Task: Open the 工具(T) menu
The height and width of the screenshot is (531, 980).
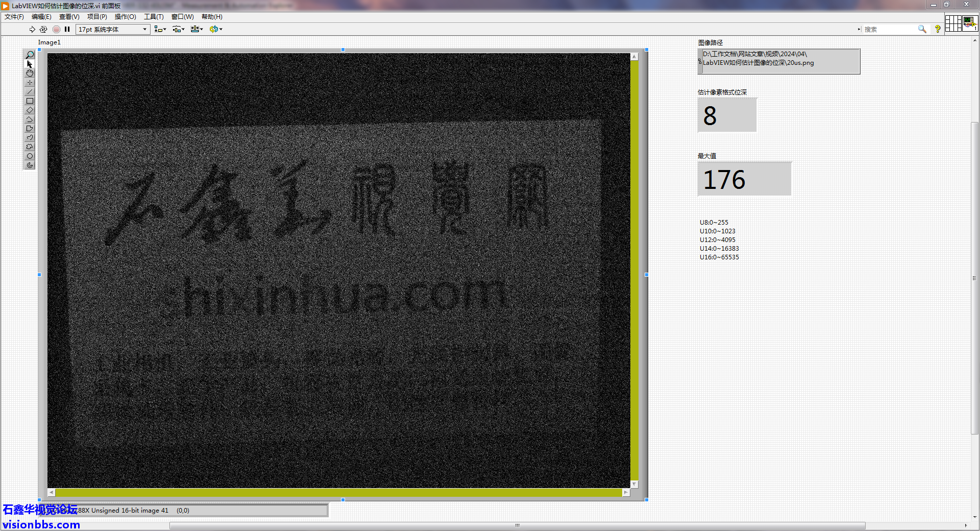Action: pyautogui.click(x=154, y=17)
